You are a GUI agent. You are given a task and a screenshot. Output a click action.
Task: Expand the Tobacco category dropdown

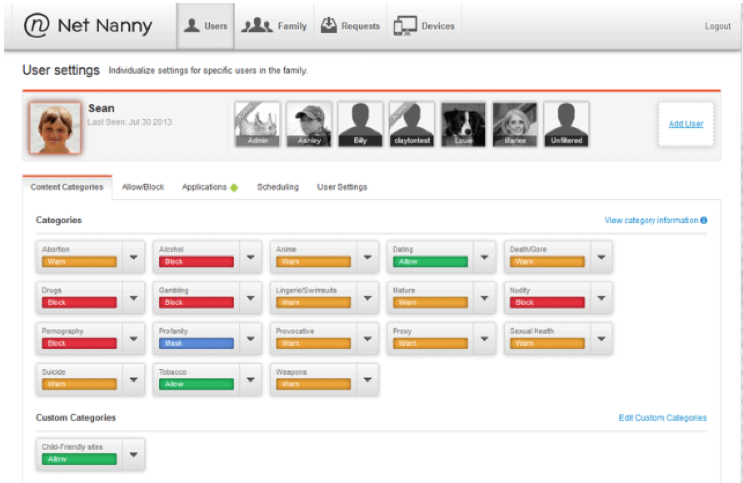(251, 380)
